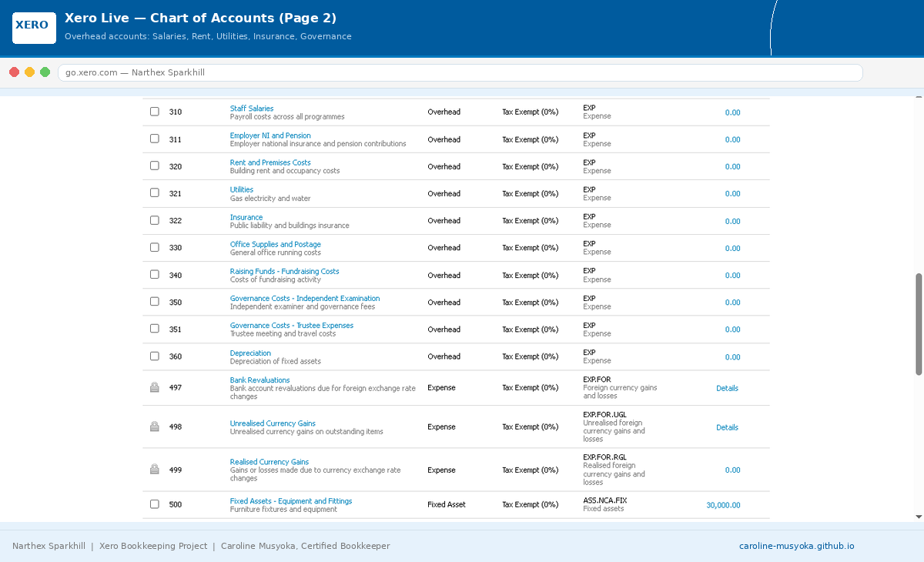
Task: Check the Fixed Assets account 500 checkbox
Action: pos(154,503)
